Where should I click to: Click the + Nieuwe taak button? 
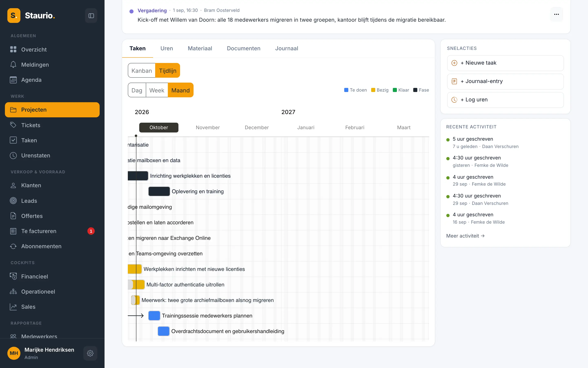(505, 63)
